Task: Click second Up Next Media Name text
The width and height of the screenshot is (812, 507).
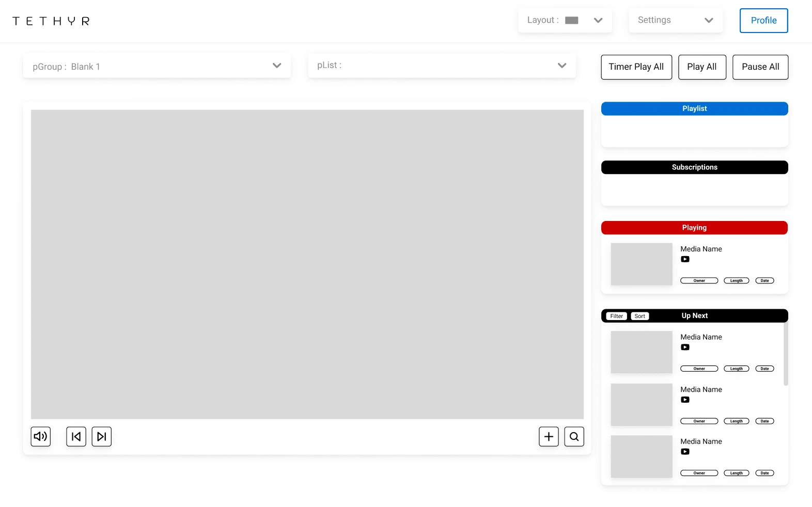Action: (701, 390)
